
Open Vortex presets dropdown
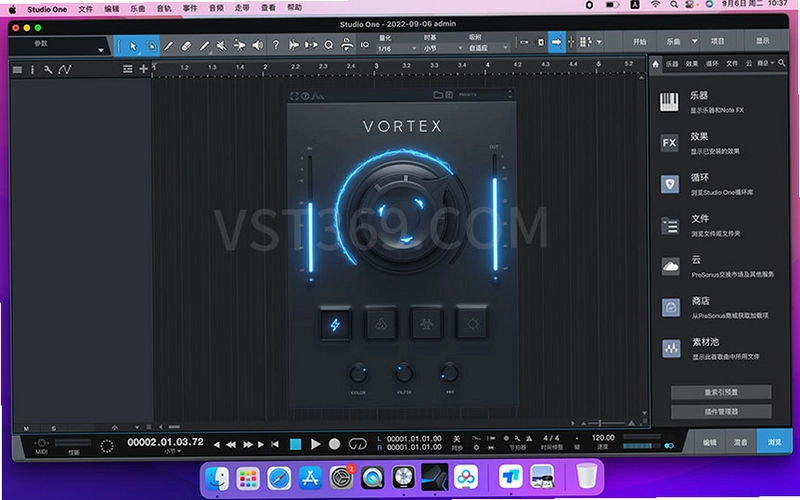click(x=484, y=95)
